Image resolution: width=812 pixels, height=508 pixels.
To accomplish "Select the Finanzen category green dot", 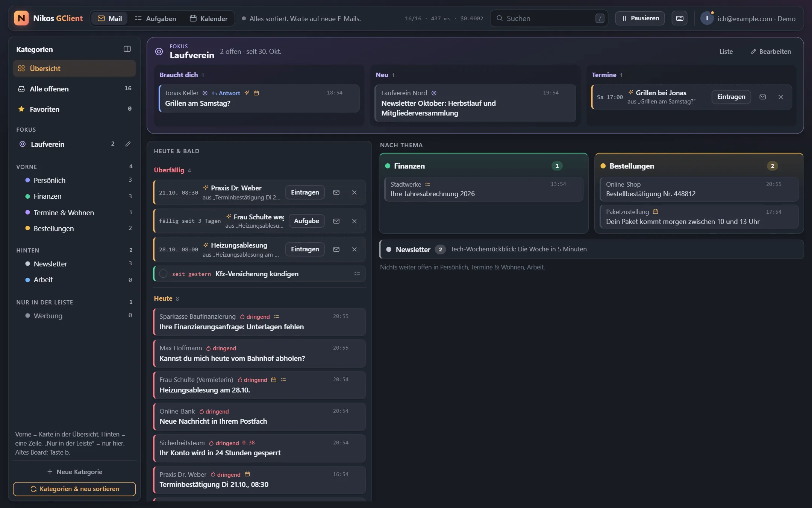I will tap(27, 196).
